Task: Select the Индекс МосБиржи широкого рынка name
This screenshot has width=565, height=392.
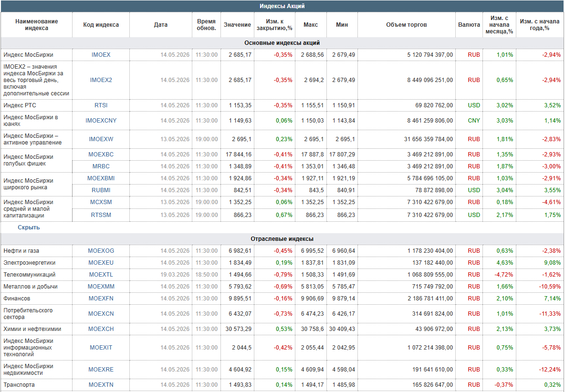Action: point(29,184)
